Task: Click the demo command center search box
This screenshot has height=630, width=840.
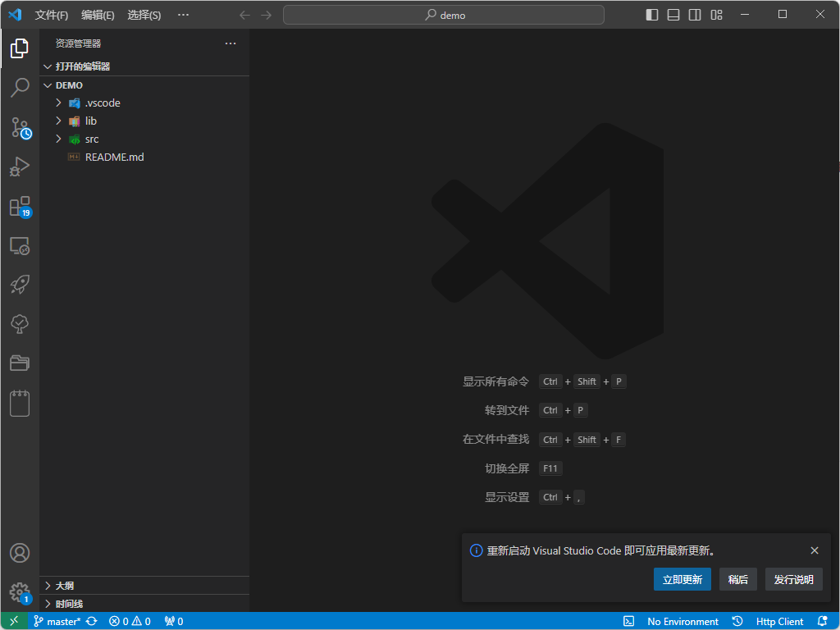Action: point(444,15)
